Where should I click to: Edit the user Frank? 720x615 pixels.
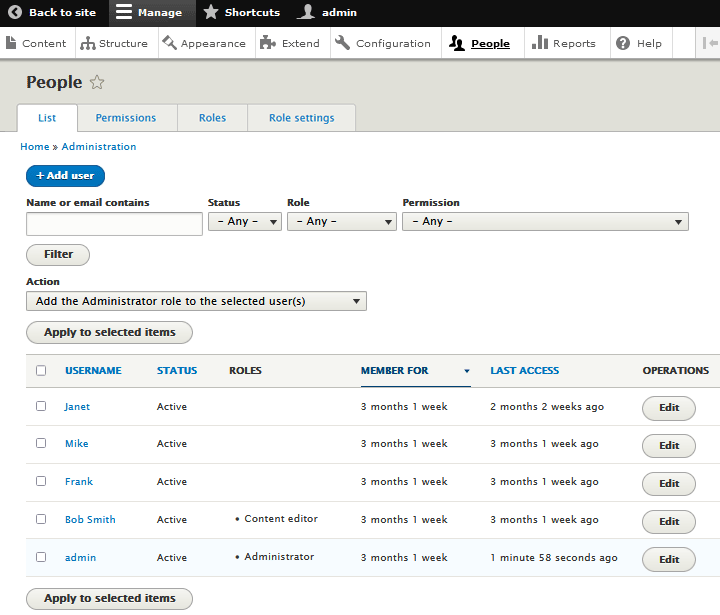coord(668,484)
